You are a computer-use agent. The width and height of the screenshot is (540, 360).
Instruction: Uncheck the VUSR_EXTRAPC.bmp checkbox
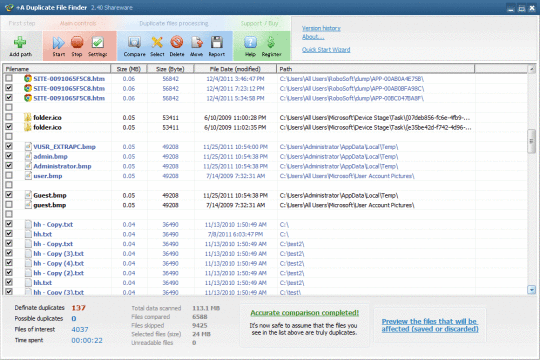[x=9, y=146]
